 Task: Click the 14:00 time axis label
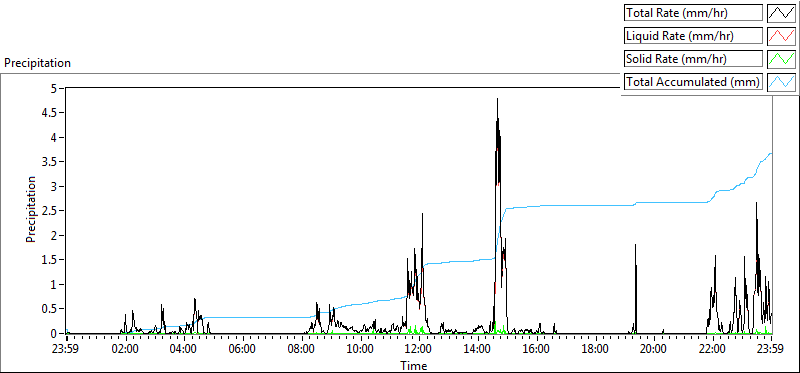pyautogui.click(x=478, y=350)
